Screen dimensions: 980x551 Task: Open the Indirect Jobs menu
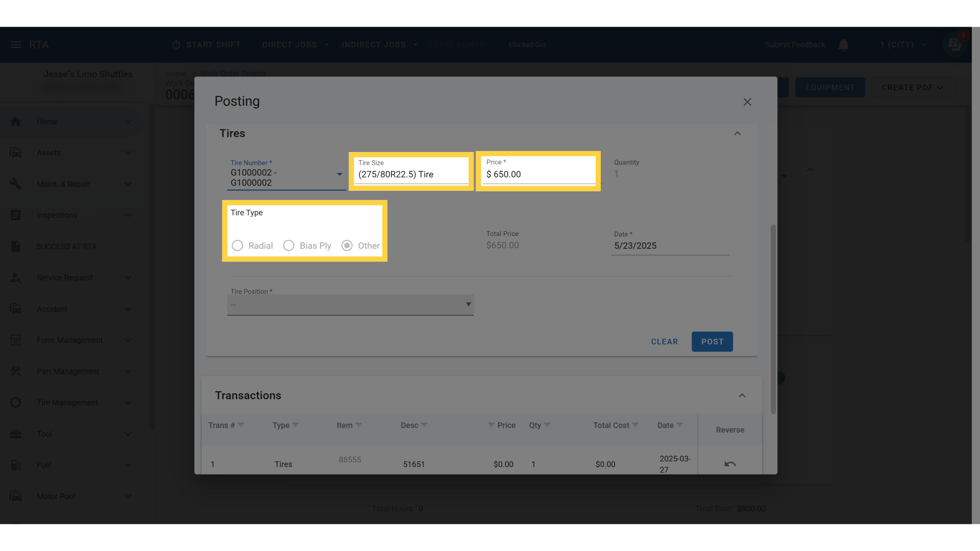pyautogui.click(x=379, y=45)
